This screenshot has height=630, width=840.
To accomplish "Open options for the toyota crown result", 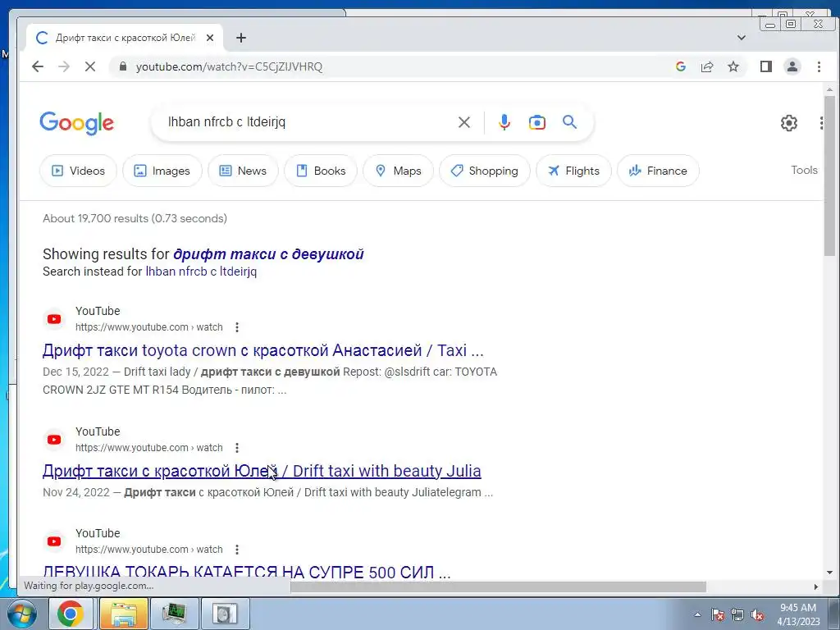I will [x=237, y=327].
